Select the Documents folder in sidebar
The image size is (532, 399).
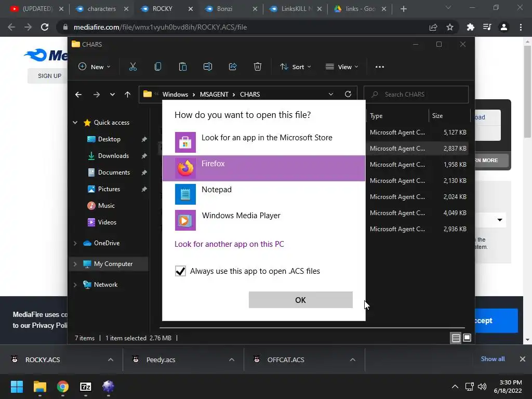[114, 172]
